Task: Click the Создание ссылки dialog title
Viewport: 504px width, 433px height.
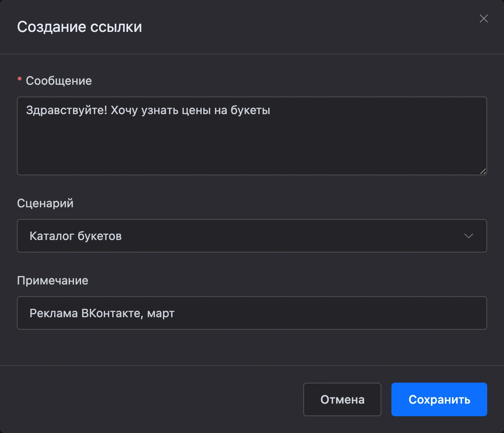Action: [79, 27]
